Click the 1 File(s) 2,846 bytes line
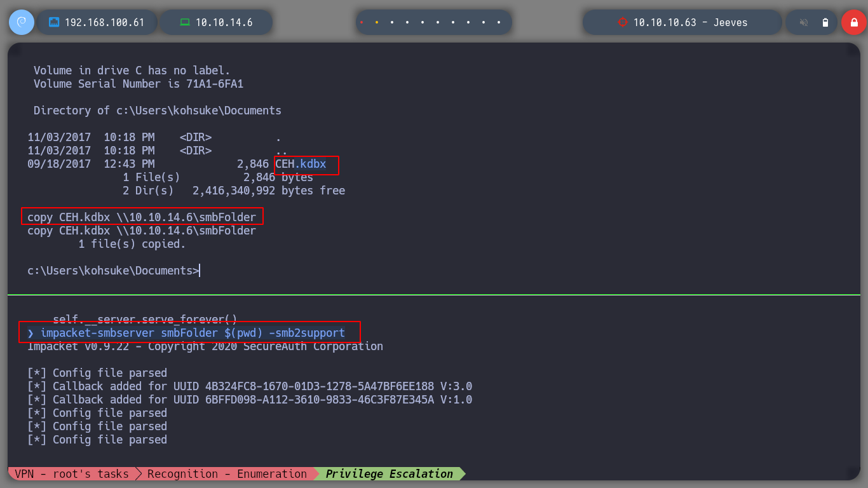The width and height of the screenshot is (868, 488). [x=218, y=177]
